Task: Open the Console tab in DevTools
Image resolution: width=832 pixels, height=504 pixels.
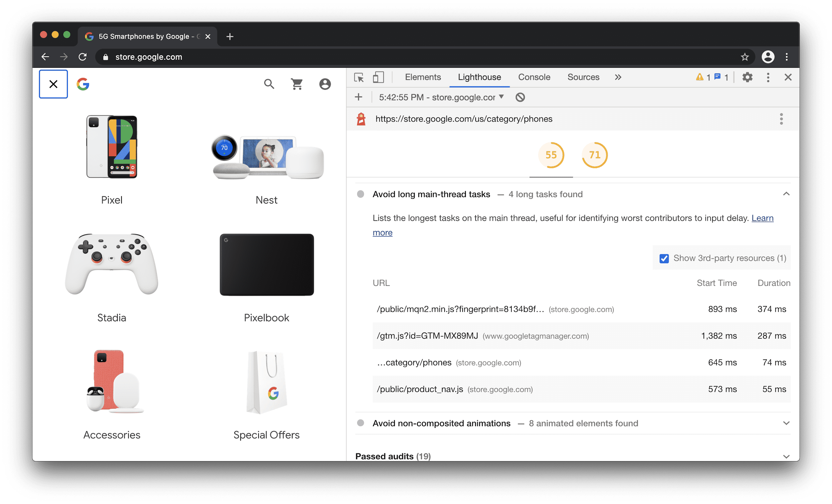Action: 533,77
